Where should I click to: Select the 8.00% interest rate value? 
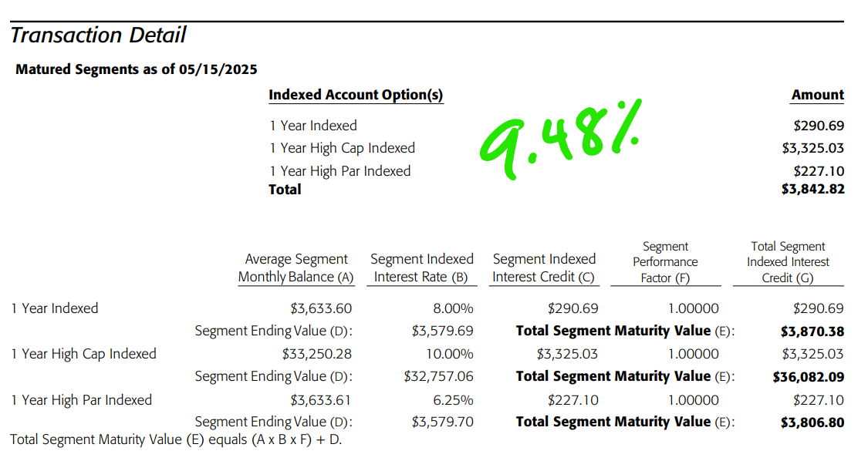[x=453, y=308]
